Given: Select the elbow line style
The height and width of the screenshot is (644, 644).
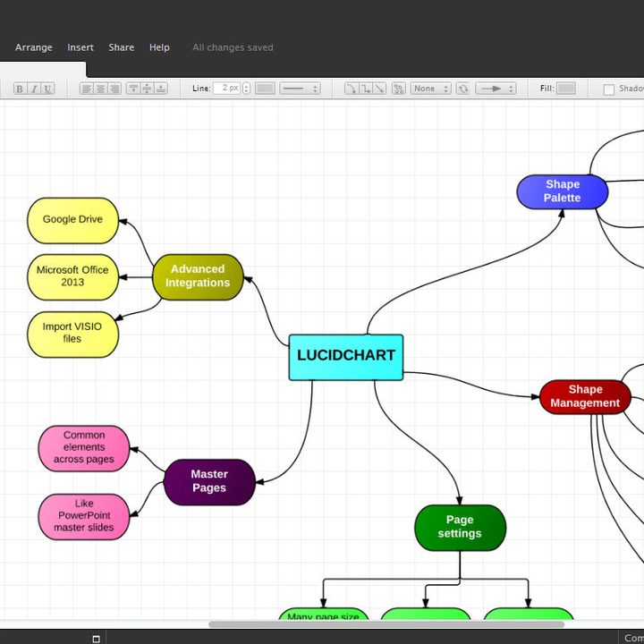Looking at the screenshot, I should [x=365, y=89].
